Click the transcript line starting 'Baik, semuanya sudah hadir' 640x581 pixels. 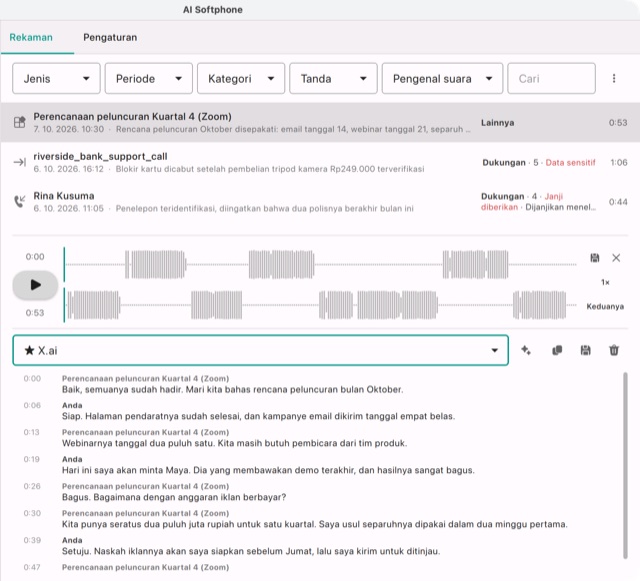232,390
